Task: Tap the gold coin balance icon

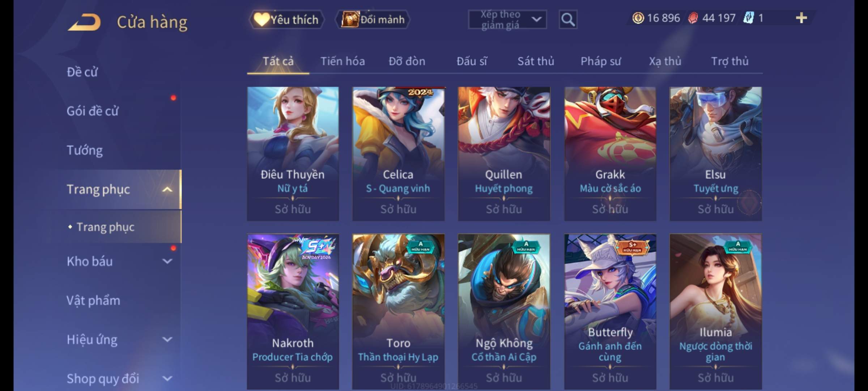Action: tap(638, 18)
